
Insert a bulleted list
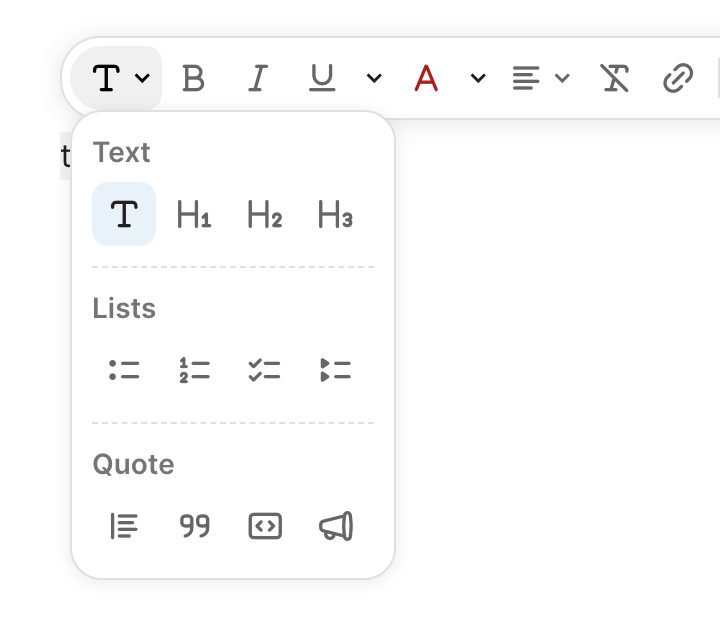pyautogui.click(x=124, y=370)
